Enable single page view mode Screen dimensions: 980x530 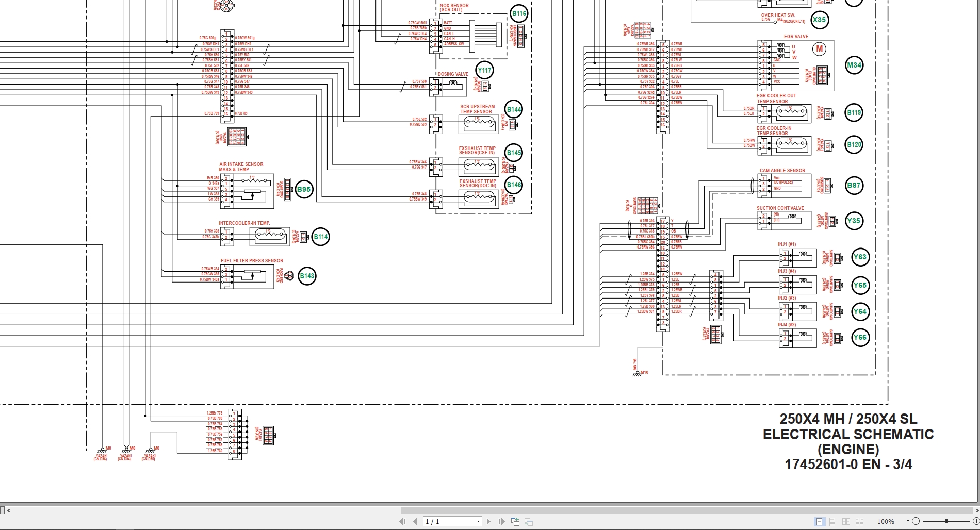(820, 521)
